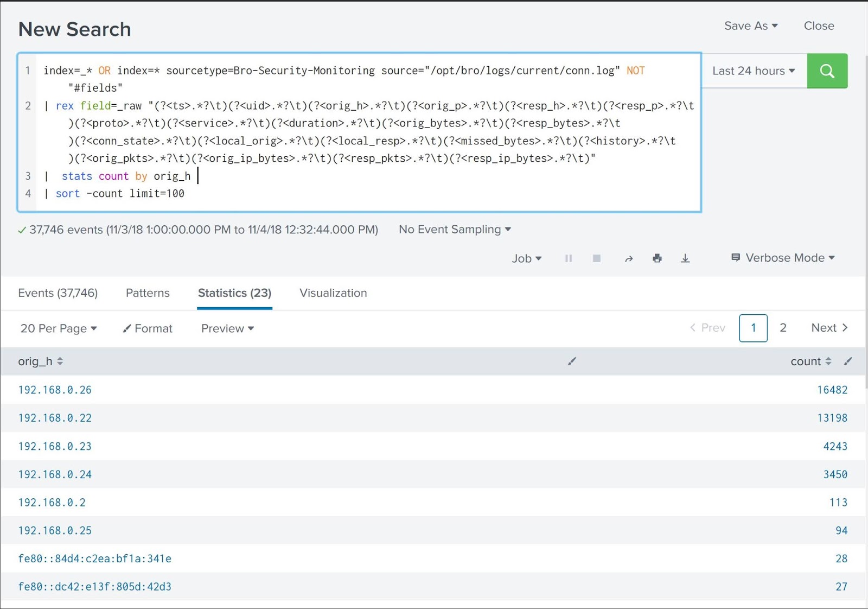This screenshot has height=609, width=868.
Task: Toggle sort order on the count column
Action: tap(828, 361)
